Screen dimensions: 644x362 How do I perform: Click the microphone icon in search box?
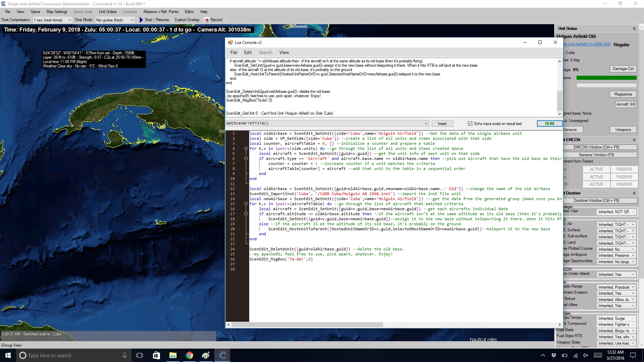(124, 355)
